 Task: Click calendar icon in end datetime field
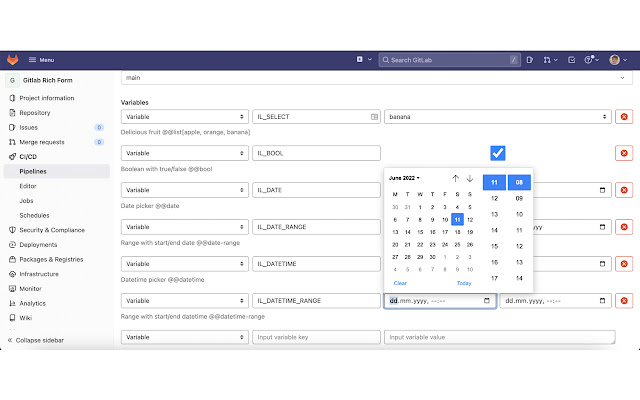[x=602, y=301]
